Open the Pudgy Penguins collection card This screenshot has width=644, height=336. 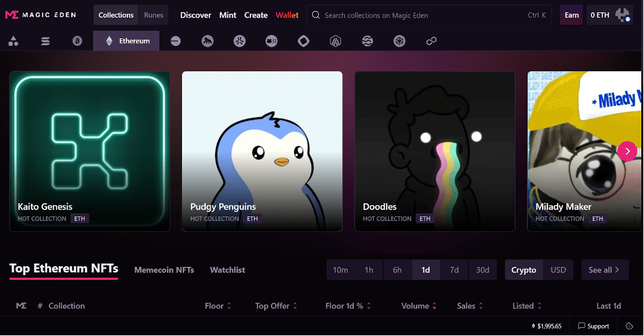(x=262, y=151)
